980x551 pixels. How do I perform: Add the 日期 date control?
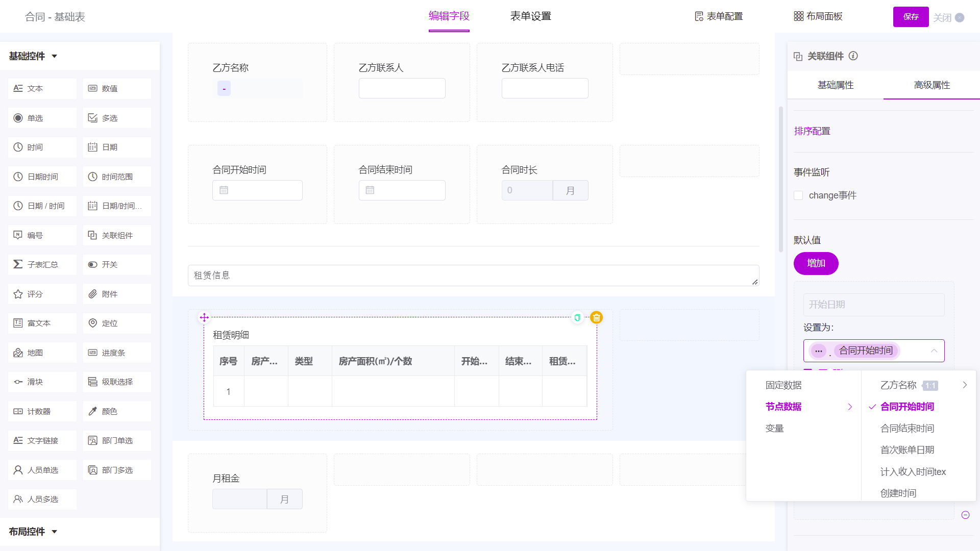pos(117,147)
